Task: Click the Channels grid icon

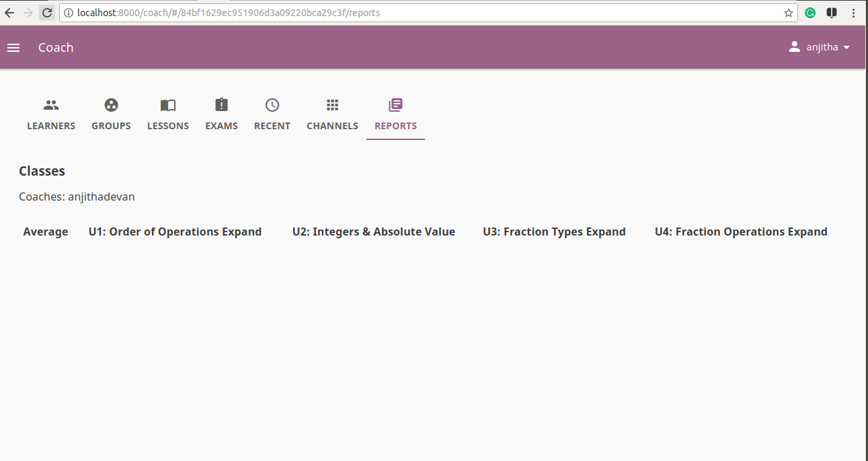Action: (x=332, y=105)
